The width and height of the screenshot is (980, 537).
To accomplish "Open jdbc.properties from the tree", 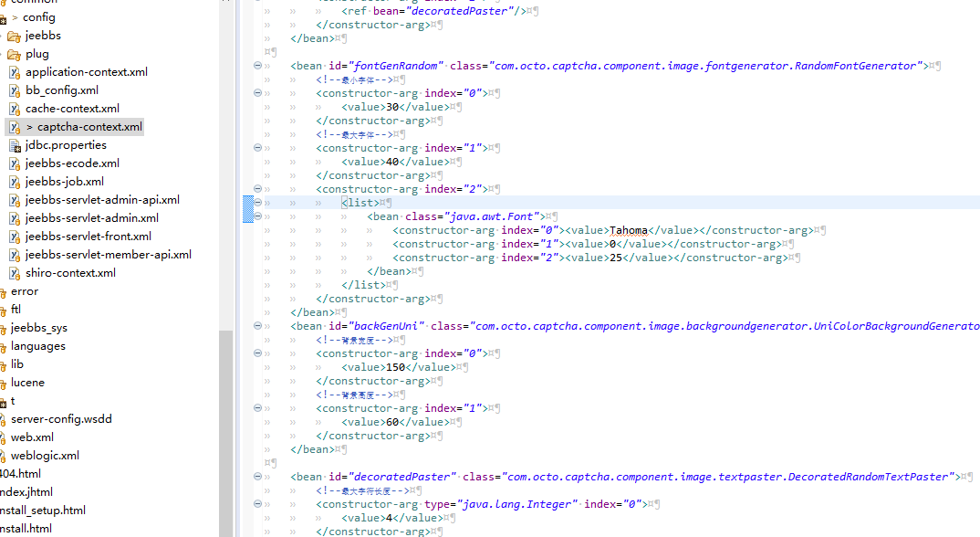I will click(x=66, y=145).
